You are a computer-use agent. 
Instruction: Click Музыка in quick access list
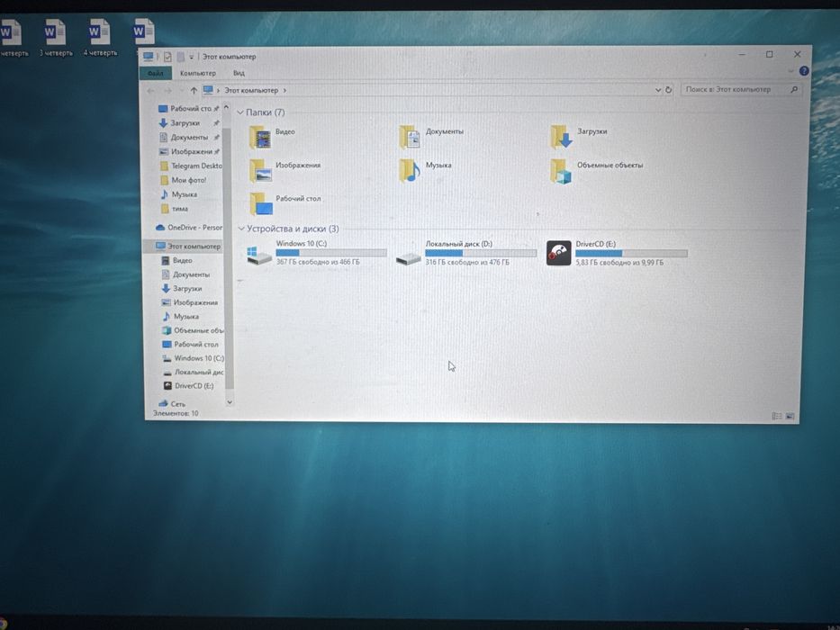click(179, 194)
